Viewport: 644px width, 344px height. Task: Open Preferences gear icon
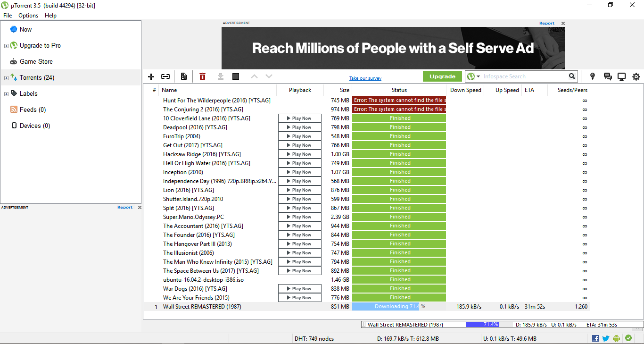coord(636,76)
